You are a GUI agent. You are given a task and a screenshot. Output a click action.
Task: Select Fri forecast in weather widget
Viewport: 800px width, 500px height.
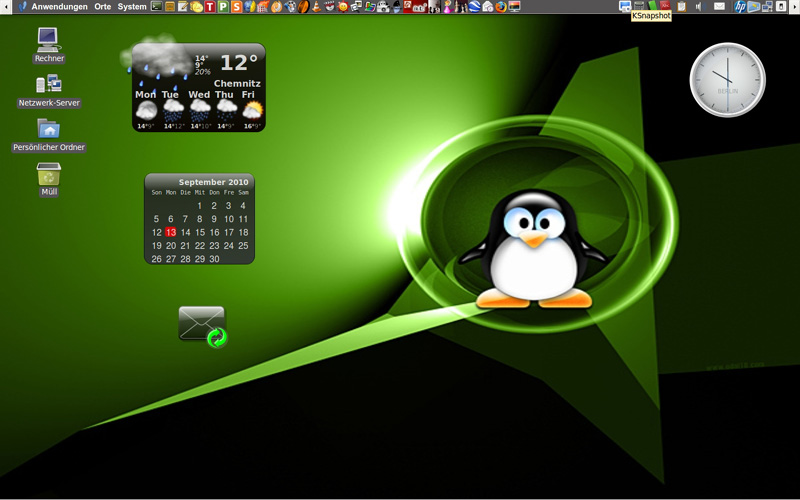tap(252, 110)
